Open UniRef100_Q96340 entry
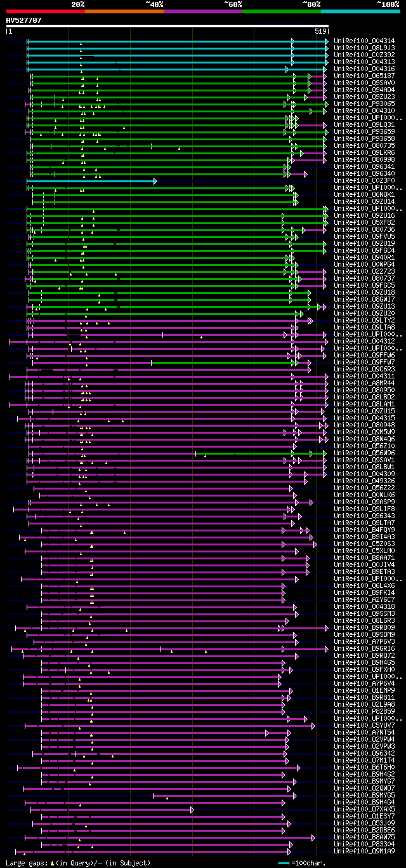 coord(364,173)
